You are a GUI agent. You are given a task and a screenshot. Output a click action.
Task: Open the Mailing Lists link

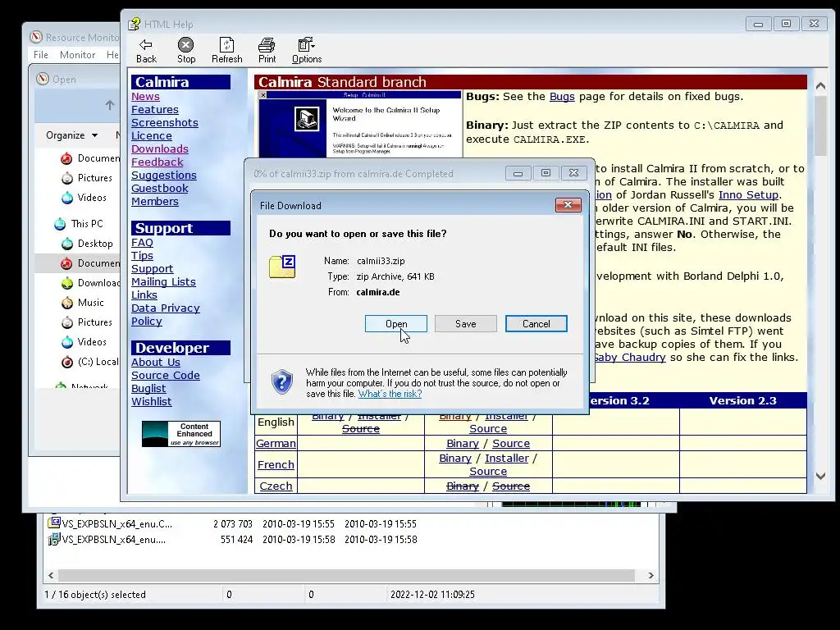point(163,282)
